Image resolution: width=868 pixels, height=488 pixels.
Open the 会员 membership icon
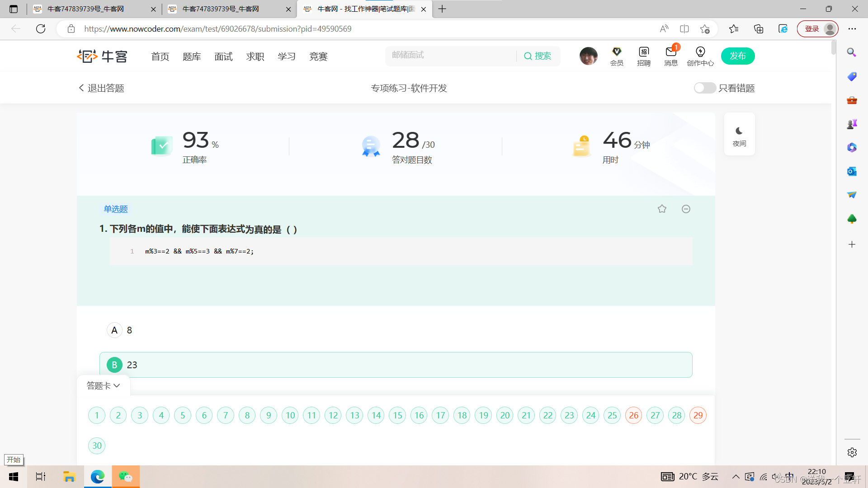click(x=617, y=55)
